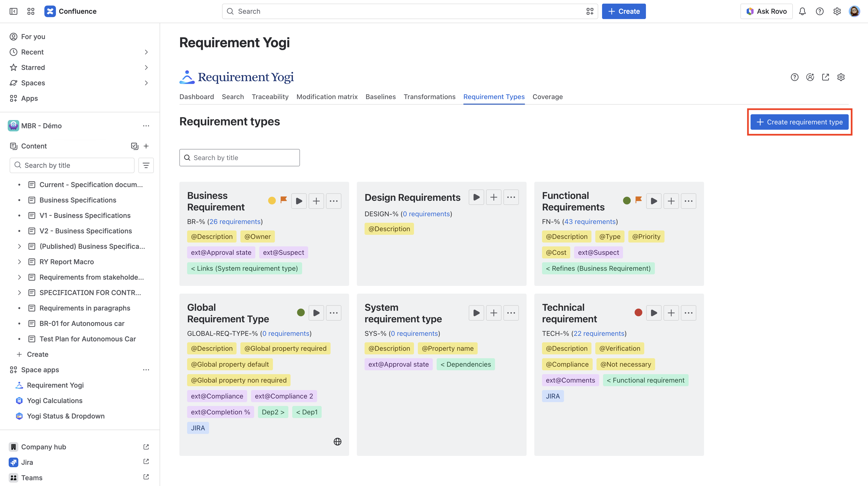Expand the Recent menu chevron
Viewport: 868px width, 486px height.
click(x=146, y=52)
